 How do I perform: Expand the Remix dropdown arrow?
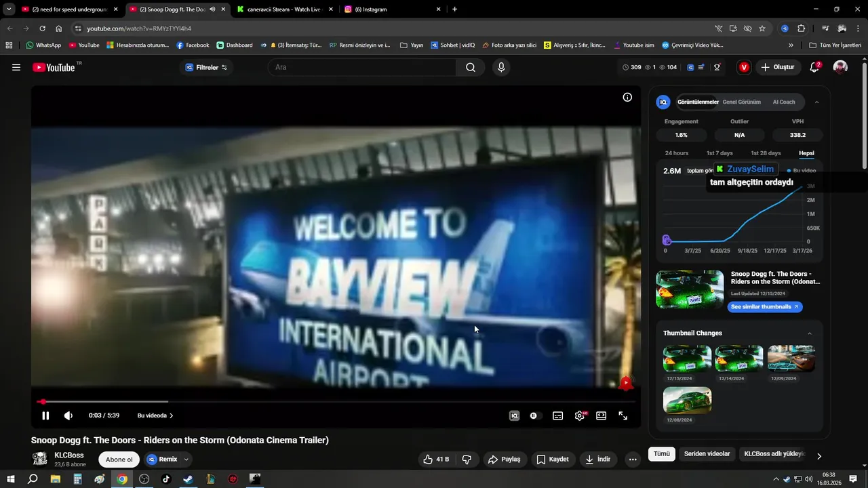point(186,459)
